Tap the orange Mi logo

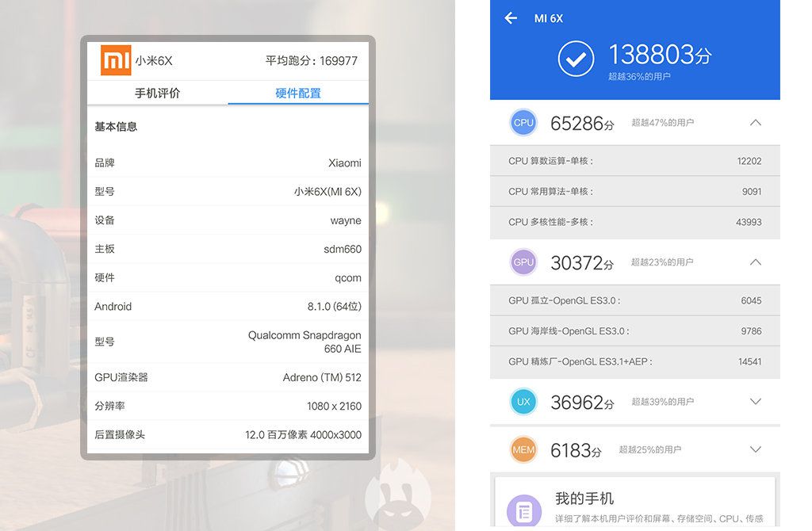coord(116,60)
